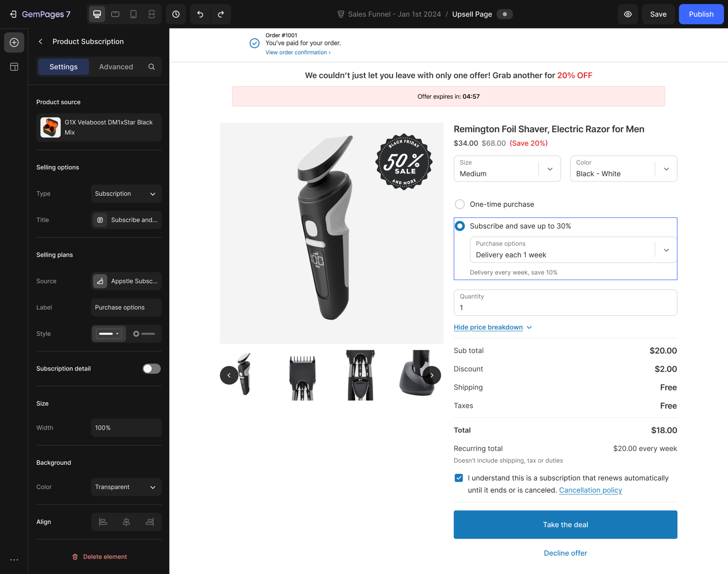Viewport: 728px width, 574px height.
Task: Search settings with magnifier icon
Action: pyautogui.click(x=152, y=67)
